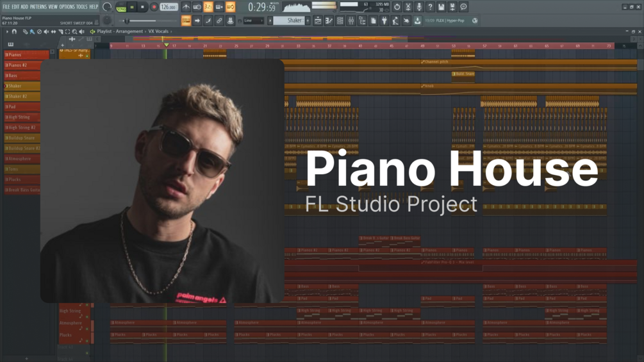Click the Arrangement breadcrumb label
Viewport: 644px width, 362px height.
(x=129, y=31)
